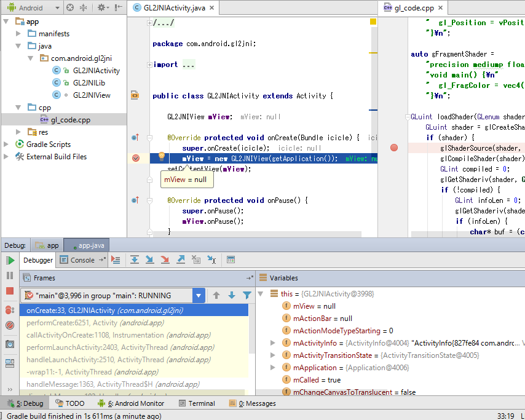Open View Breakpoints icon
The width and height of the screenshot is (525, 420).
10,310
